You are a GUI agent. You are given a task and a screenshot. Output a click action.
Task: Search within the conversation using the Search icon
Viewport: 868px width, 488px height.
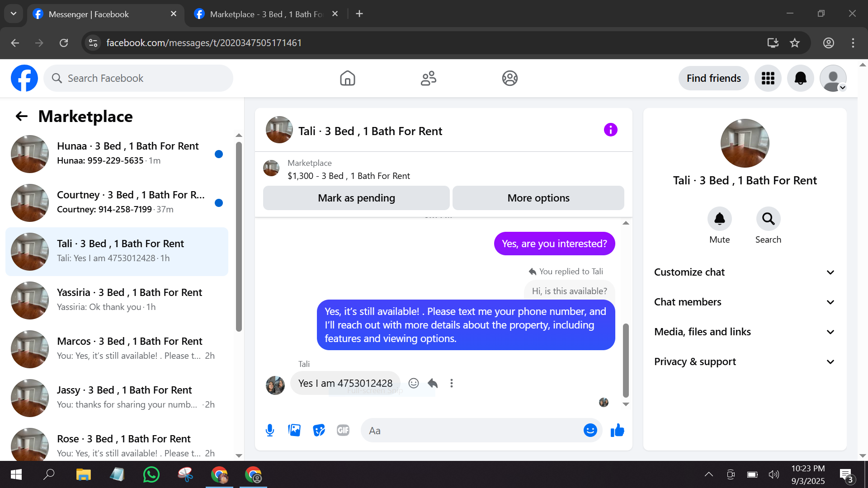tap(769, 219)
